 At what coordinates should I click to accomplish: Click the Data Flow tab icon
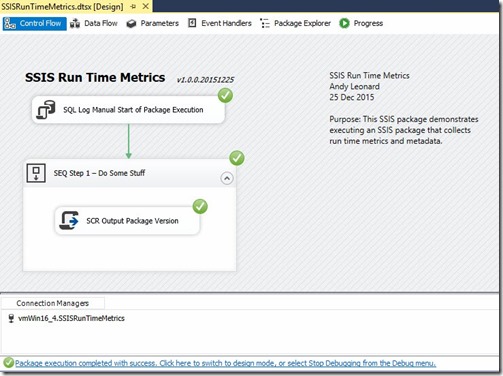pos(75,24)
